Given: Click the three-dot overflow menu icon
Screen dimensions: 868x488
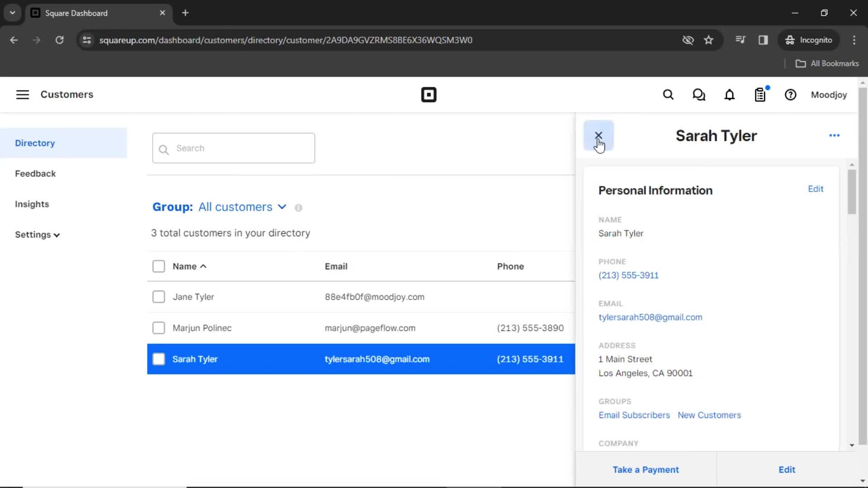Looking at the screenshot, I should click(834, 135).
